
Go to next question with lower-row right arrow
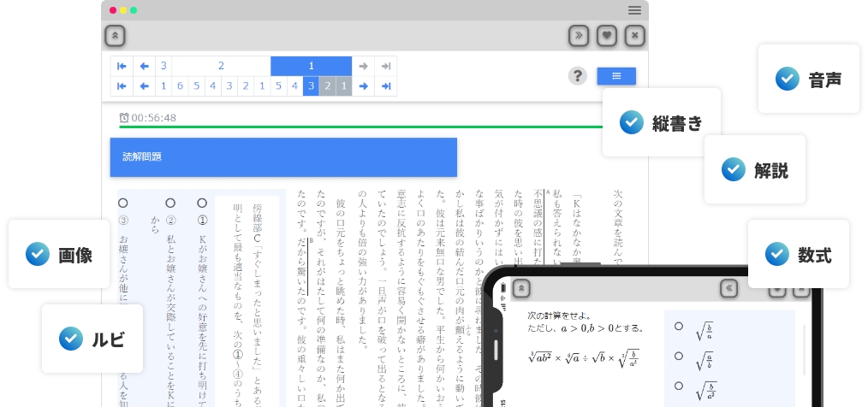(364, 86)
